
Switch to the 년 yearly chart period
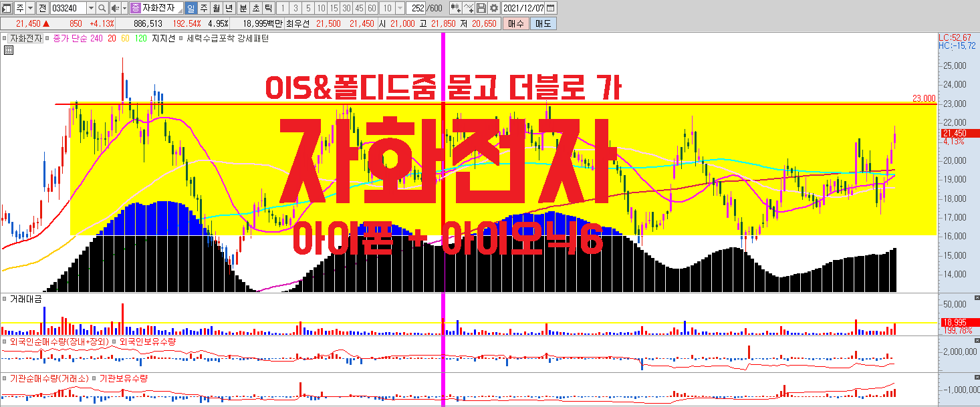pyautogui.click(x=229, y=8)
